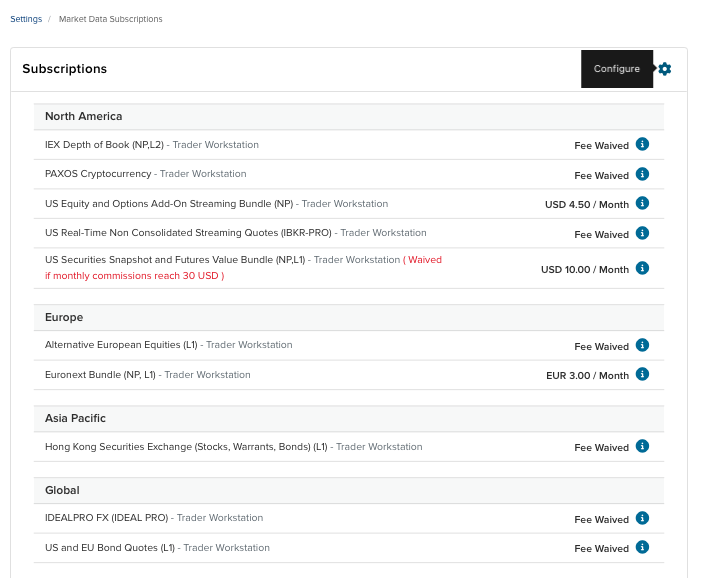Image resolution: width=706 pixels, height=578 pixels.
Task: Click US Securities Snapshot and Futures Value Bundle text
Action: 175,260
